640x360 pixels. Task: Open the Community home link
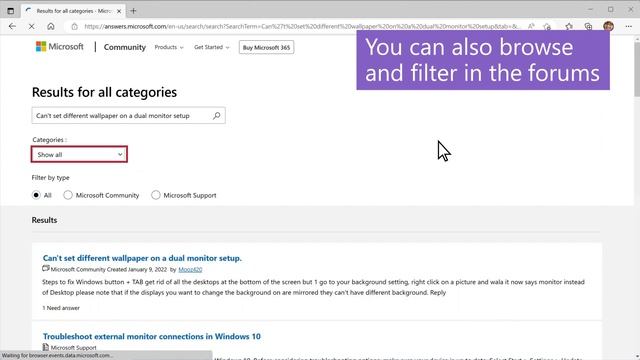point(124,47)
